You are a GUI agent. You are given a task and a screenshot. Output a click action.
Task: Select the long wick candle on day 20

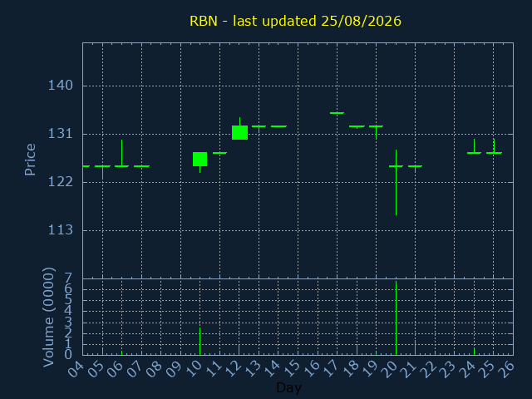(x=396, y=182)
